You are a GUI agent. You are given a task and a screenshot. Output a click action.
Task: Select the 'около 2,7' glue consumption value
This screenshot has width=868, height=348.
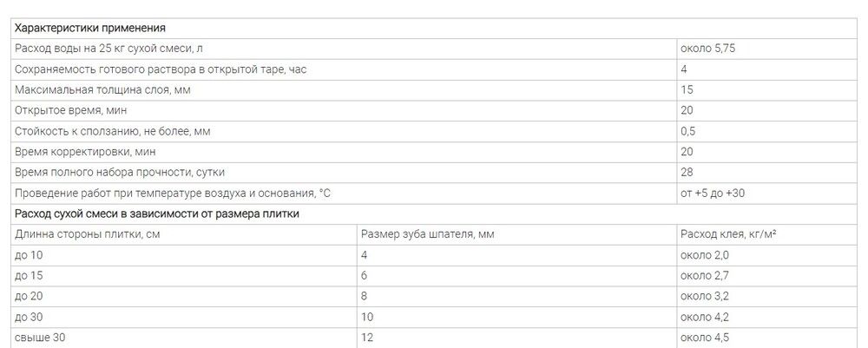(705, 276)
